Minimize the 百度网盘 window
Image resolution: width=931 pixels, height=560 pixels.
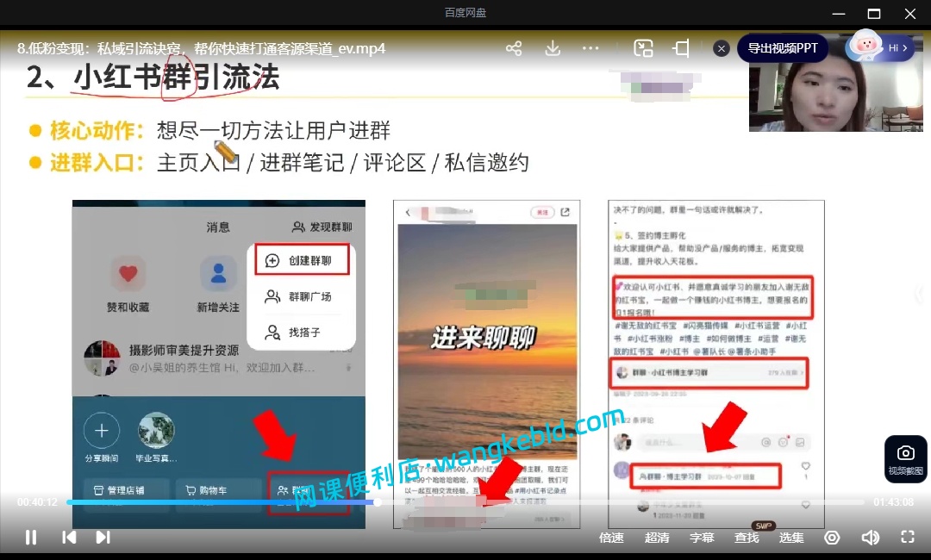point(839,13)
